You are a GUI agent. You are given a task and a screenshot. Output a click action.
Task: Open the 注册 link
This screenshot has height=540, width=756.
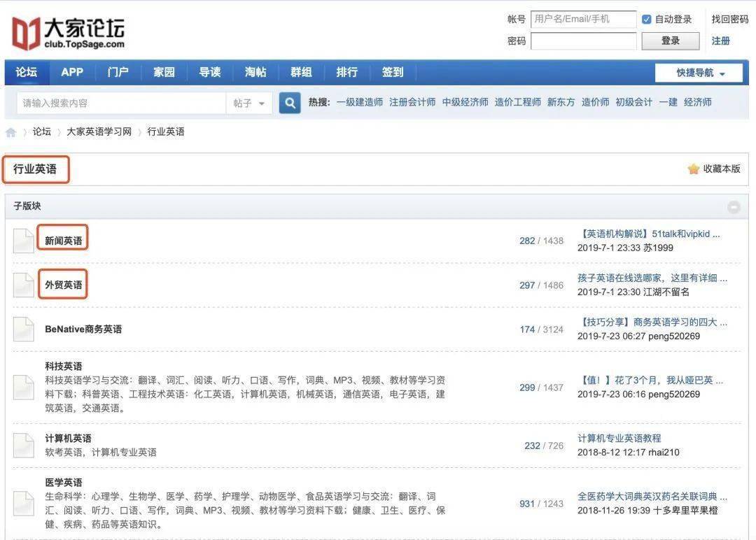(720, 41)
